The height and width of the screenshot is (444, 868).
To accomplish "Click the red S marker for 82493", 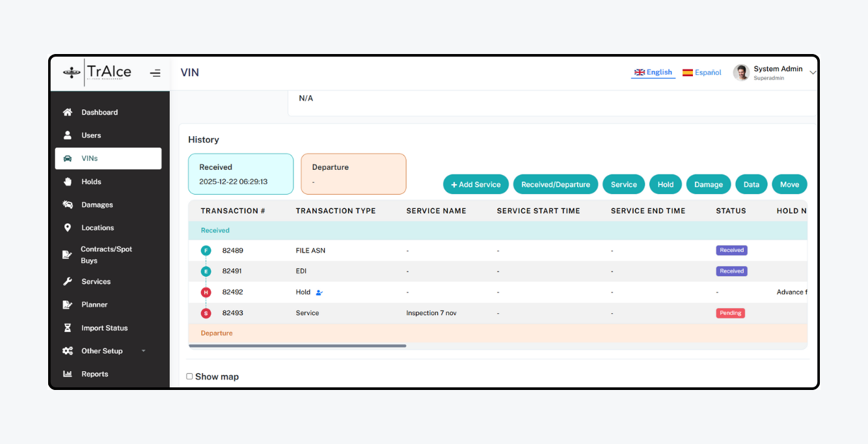I will pos(206,313).
